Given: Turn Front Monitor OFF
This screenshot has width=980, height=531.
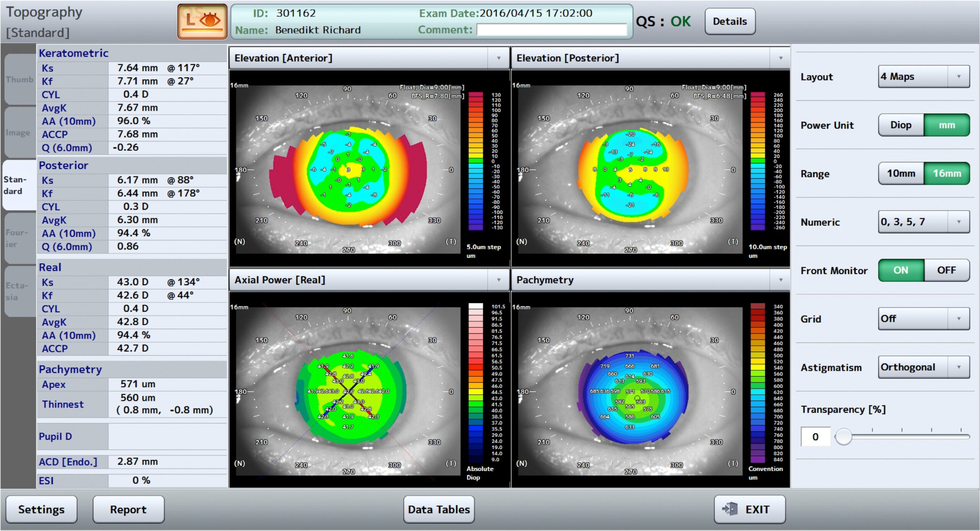Looking at the screenshot, I should click(946, 270).
